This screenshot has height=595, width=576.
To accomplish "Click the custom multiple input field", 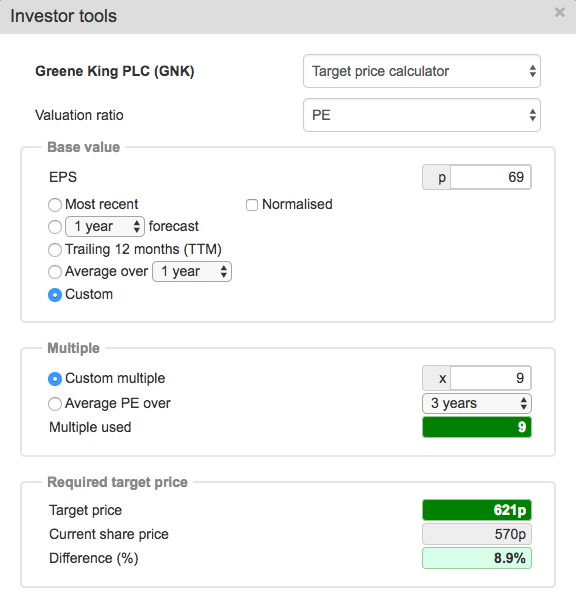I will point(491,378).
